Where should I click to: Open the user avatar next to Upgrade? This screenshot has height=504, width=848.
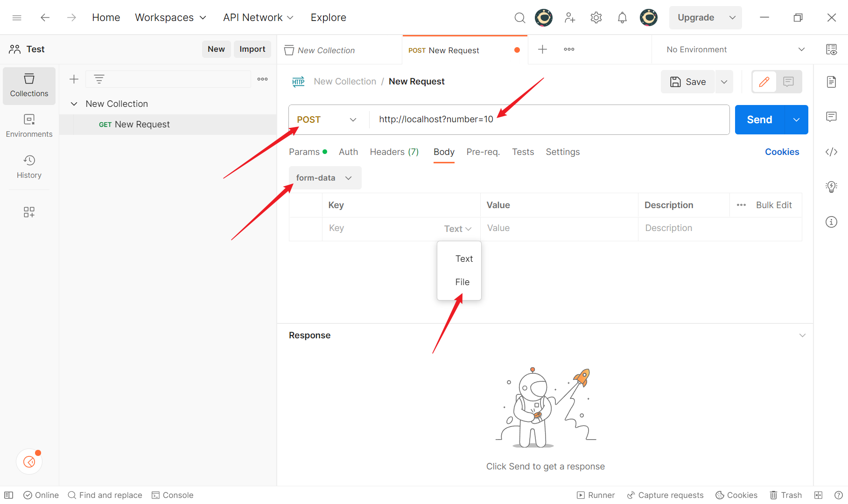[x=649, y=18]
